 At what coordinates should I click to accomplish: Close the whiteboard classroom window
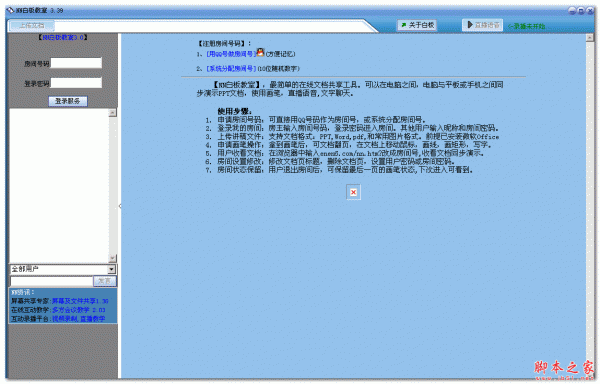[x=589, y=11]
